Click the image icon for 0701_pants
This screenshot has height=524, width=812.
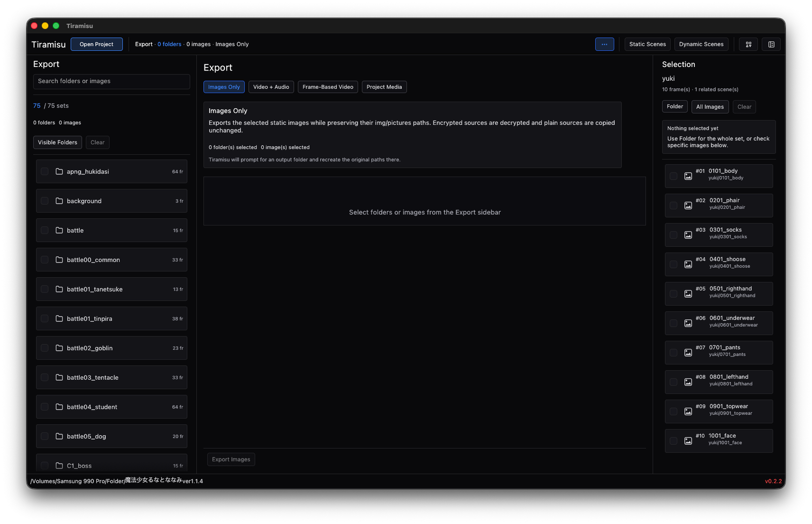[x=688, y=353]
